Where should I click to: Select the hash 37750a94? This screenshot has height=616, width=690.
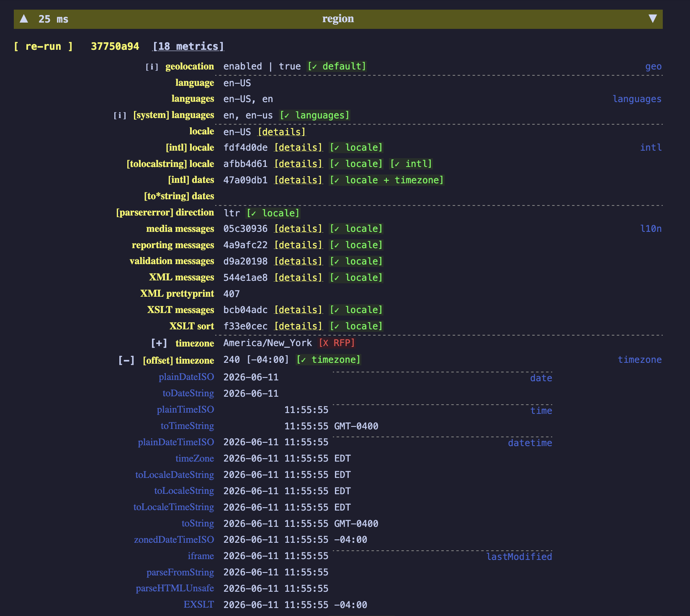coord(115,46)
